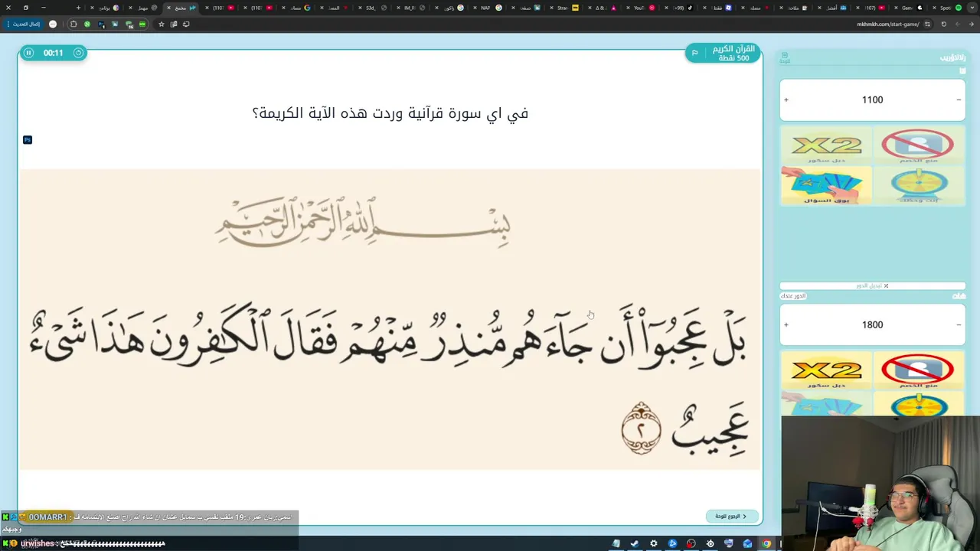Click the green NOK extension icon
980x551 pixels.
click(x=142, y=24)
